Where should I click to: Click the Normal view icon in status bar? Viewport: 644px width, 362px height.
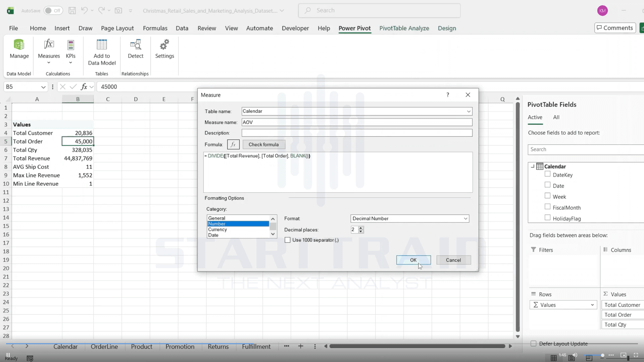[554, 358]
